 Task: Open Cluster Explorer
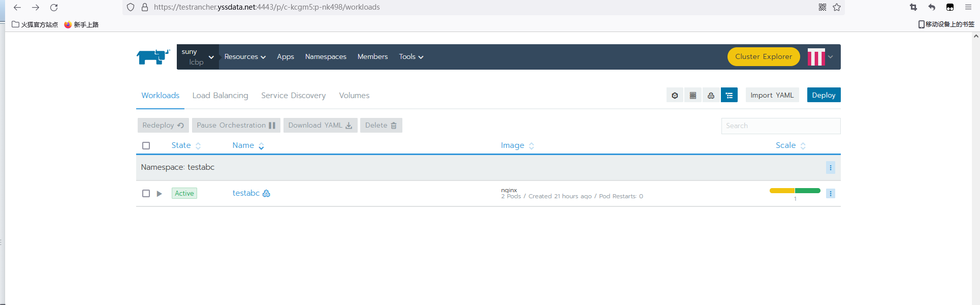click(x=764, y=56)
